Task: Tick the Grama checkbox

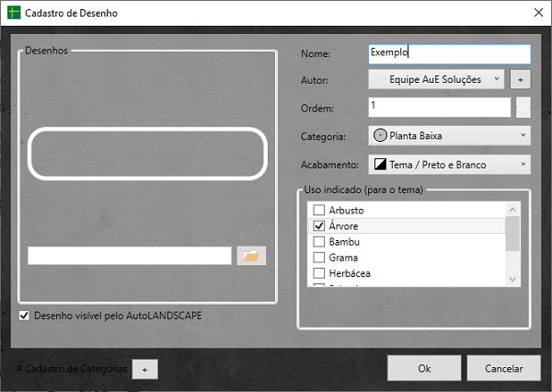Action: 319,258
